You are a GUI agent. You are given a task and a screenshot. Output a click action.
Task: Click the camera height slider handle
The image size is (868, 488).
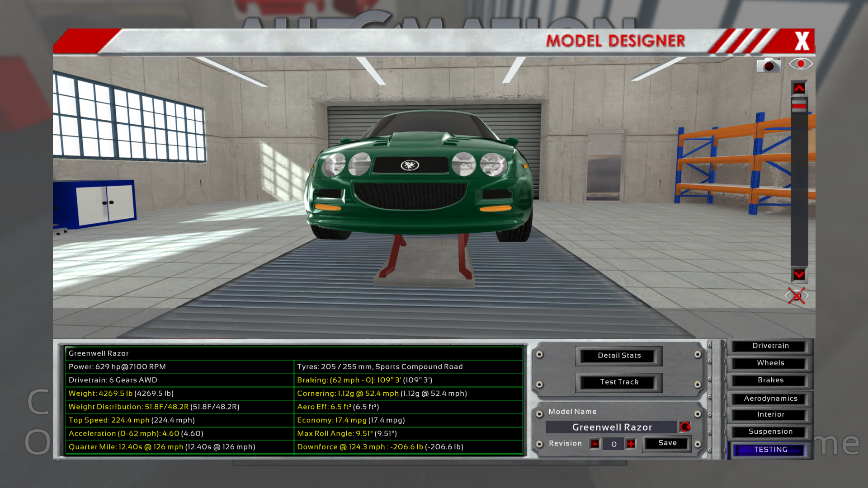[799, 105]
